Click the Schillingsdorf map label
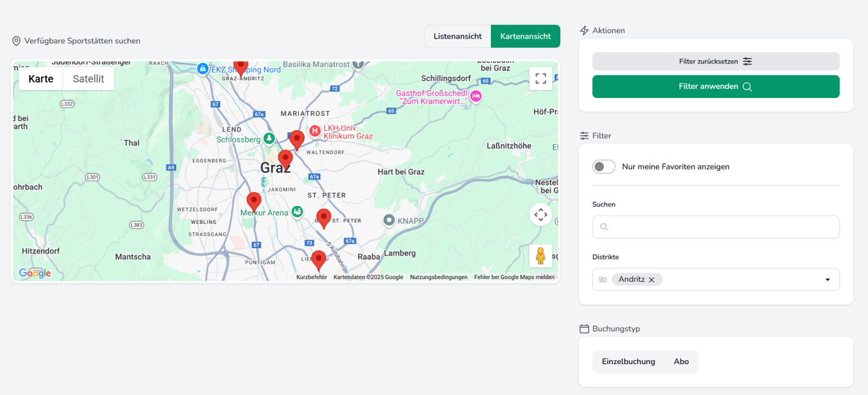 pyautogui.click(x=446, y=78)
